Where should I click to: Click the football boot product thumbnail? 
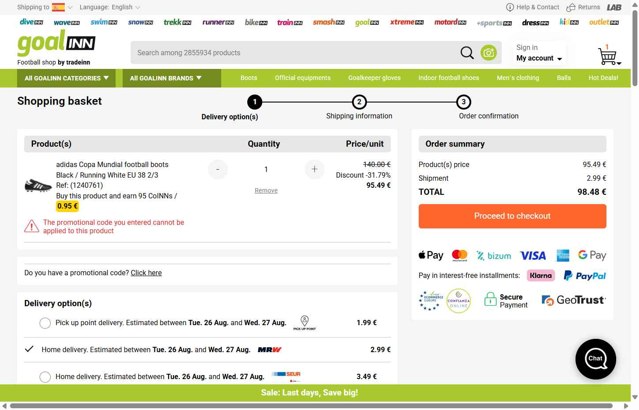coord(38,185)
